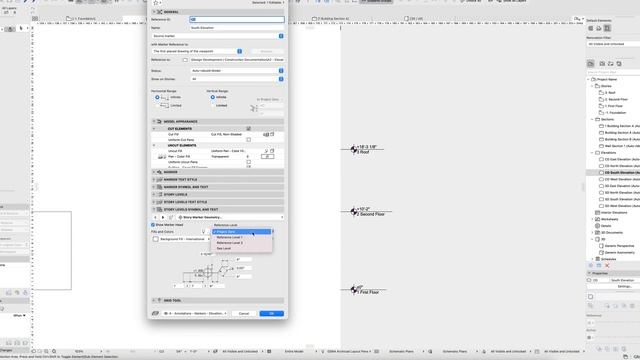
Task: Open the Source marker dropdown
Action: 218,36
